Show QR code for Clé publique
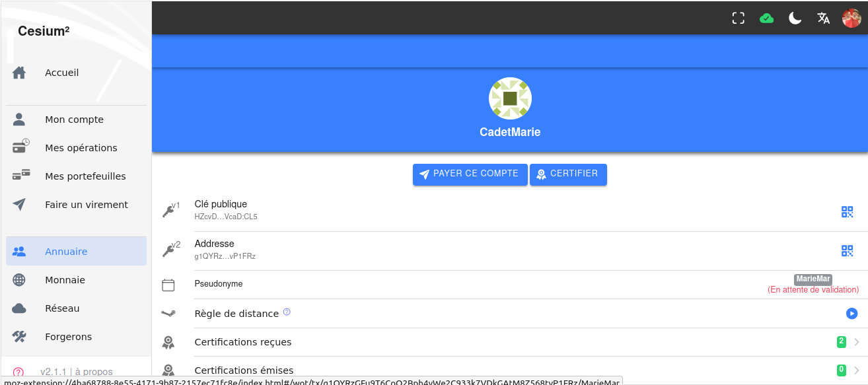This screenshot has height=385, width=868. click(x=847, y=212)
